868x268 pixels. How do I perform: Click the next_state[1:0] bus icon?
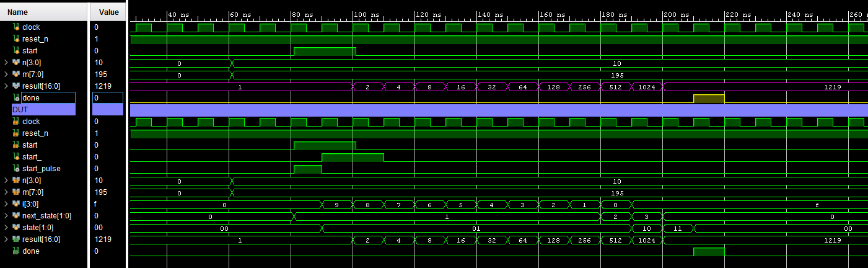point(16,216)
